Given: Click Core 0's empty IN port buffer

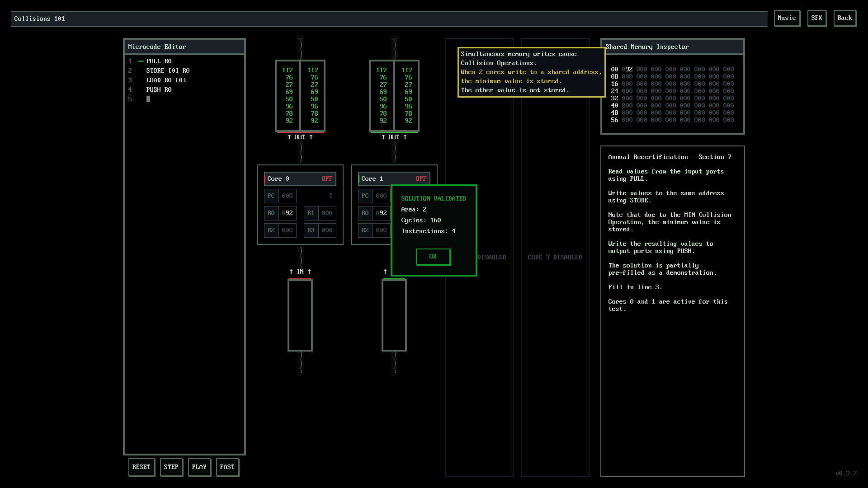Looking at the screenshot, I should (300, 315).
